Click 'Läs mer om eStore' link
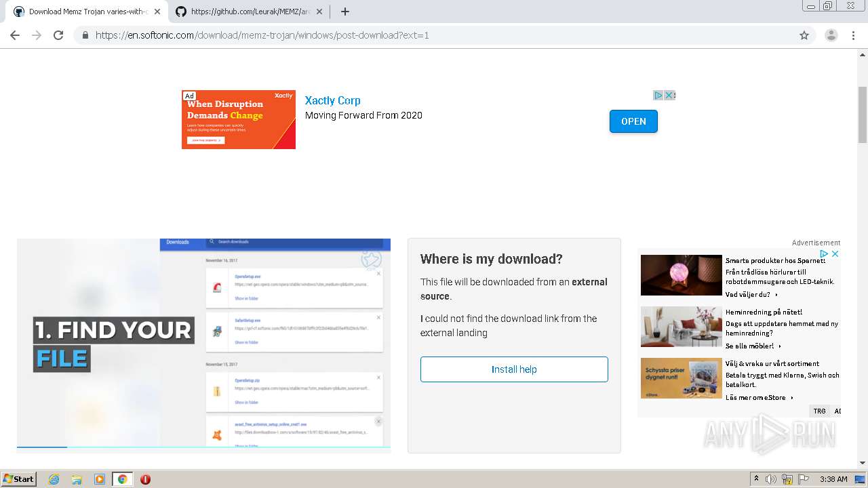The image size is (868, 488). (x=759, y=398)
